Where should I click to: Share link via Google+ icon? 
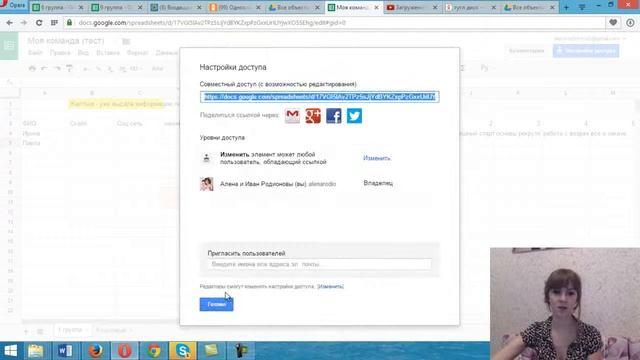313,116
